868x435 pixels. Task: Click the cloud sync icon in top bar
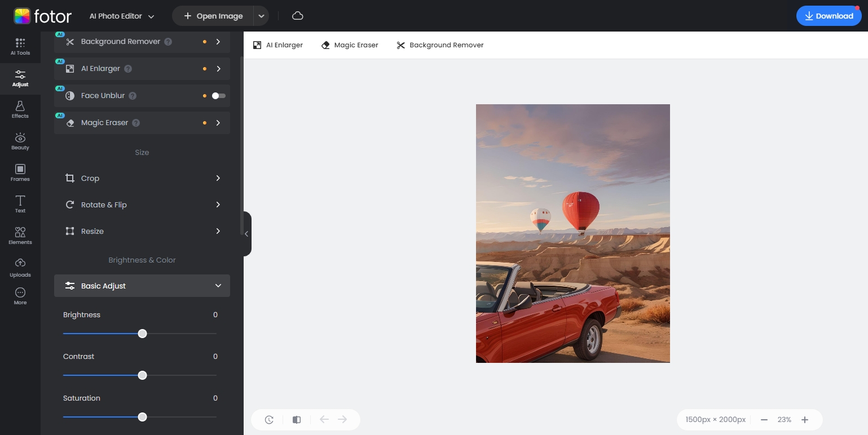pyautogui.click(x=297, y=16)
